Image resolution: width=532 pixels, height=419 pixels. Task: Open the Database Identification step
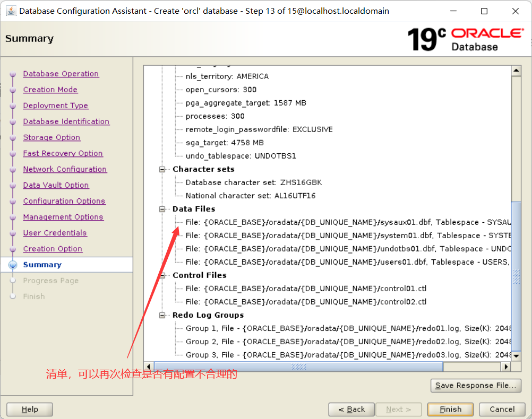[x=66, y=121]
